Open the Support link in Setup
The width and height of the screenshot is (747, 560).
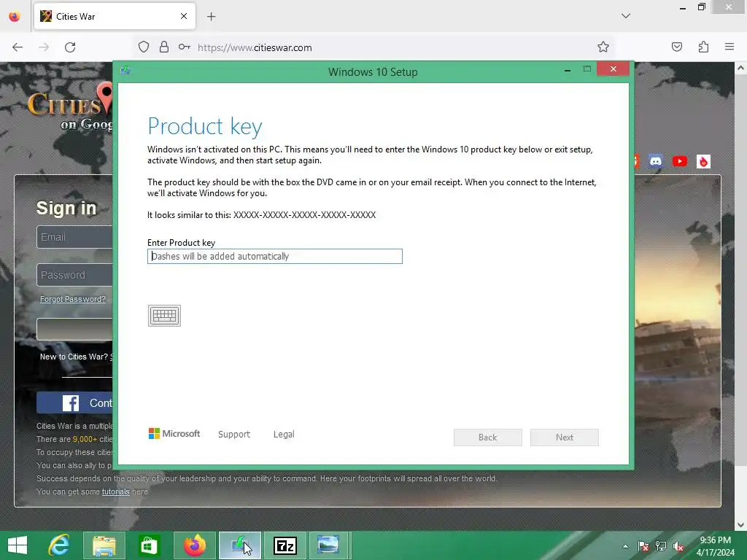coord(234,435)
